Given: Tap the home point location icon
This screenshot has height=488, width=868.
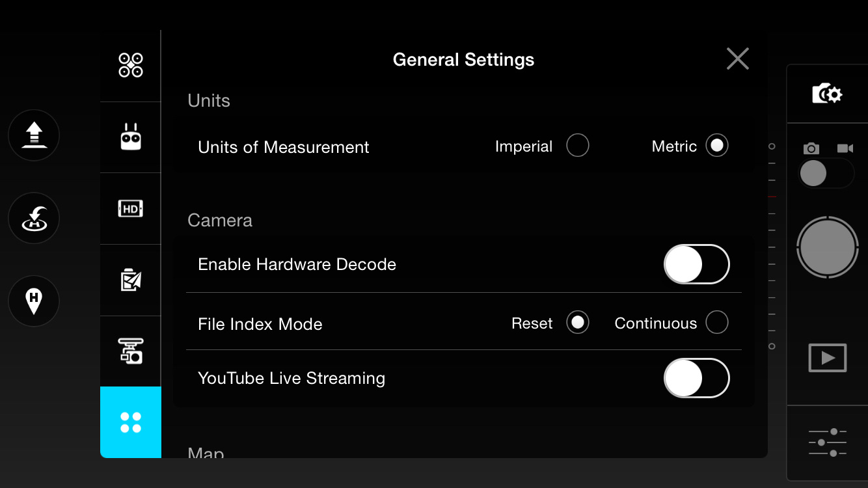Looking at the screenshot, I should [x=34, y=301].
